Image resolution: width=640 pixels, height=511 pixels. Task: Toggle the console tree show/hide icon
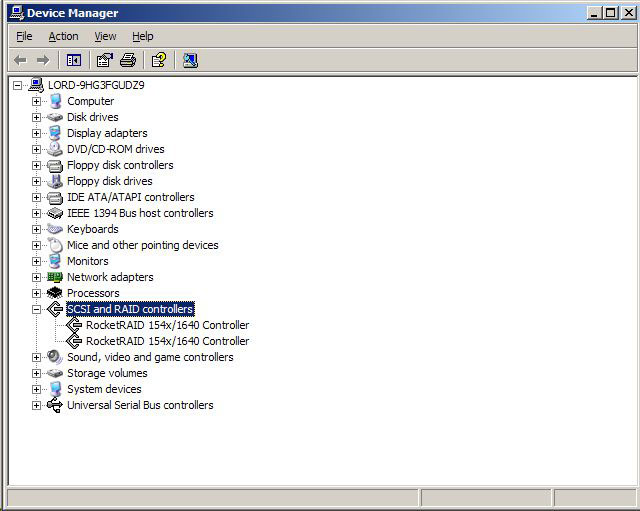point(74,60)
